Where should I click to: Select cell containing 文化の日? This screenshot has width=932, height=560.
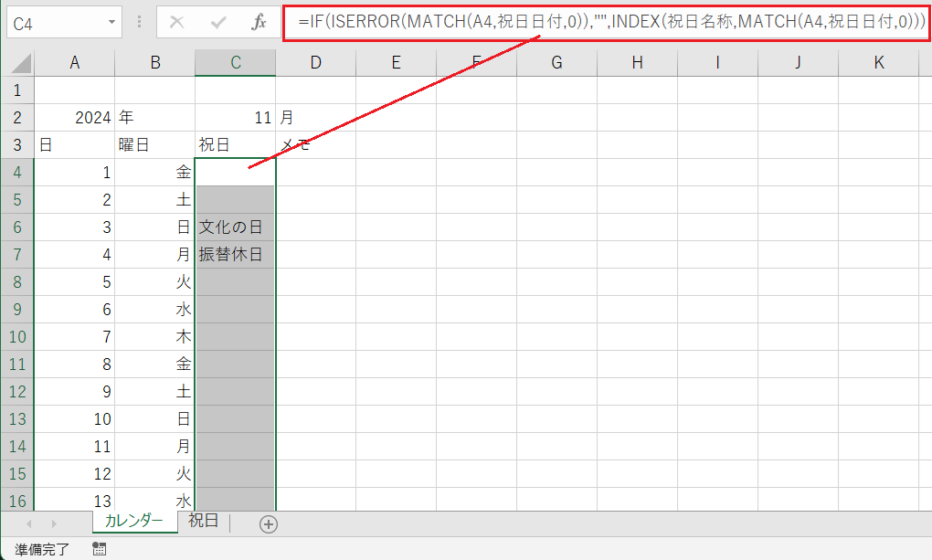(235, 227)
